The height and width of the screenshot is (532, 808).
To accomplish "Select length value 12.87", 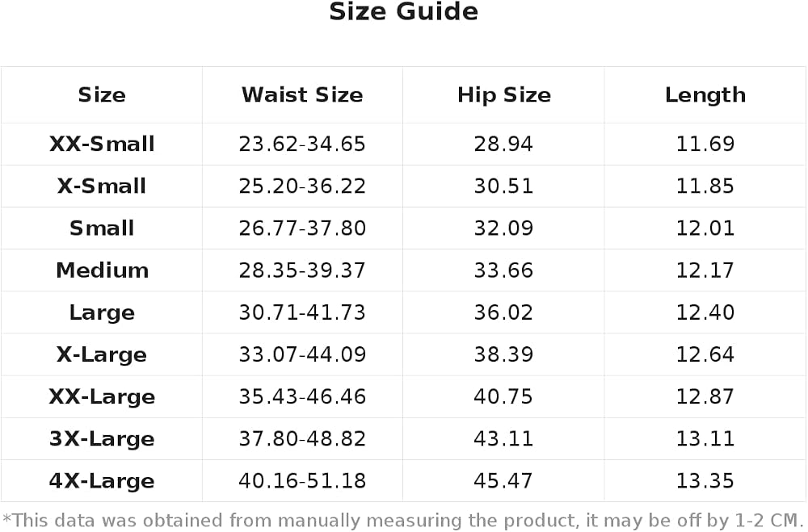I will click(x=705, y=397).
